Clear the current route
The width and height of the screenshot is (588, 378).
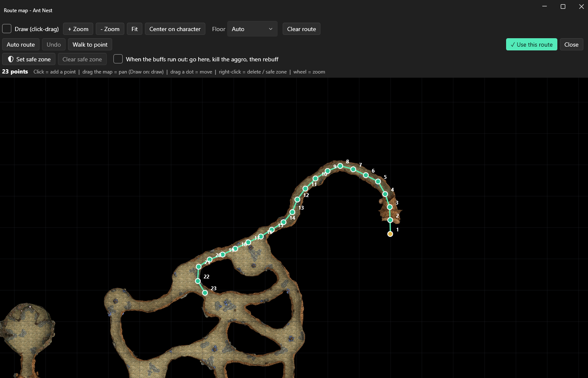(x=302, y=29)
